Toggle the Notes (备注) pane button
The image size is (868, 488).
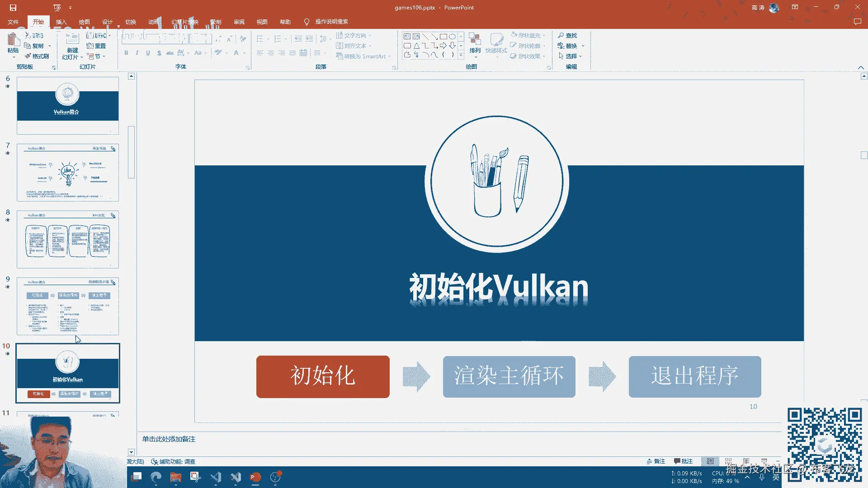[656, 461]
